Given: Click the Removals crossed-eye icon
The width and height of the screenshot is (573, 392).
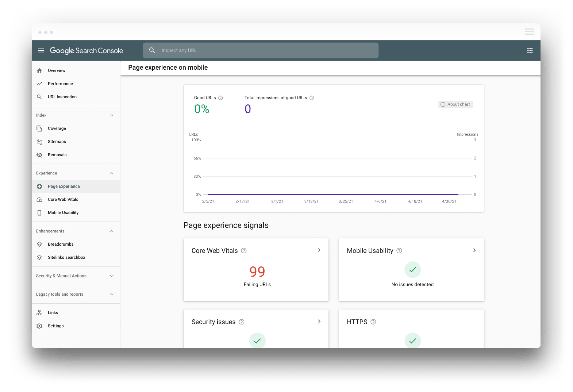Looking at the screenshot, I should [39, 155].
